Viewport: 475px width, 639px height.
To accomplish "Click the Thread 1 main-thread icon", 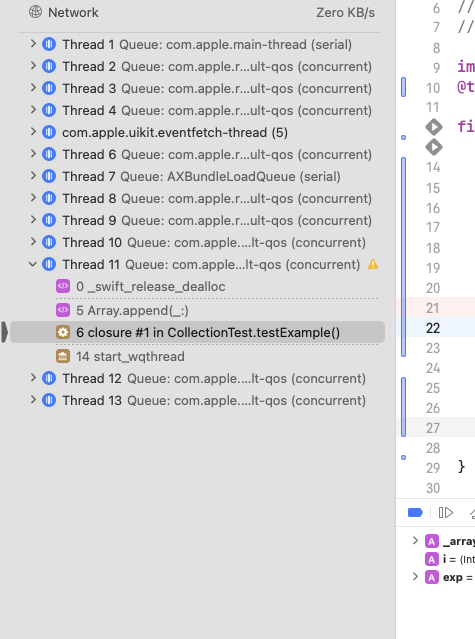I will [49, 44].
